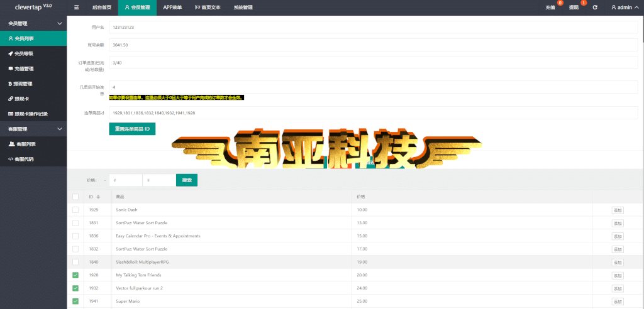Open the admin user menu
Screen dimensions: 644x309
coord(625,8)
